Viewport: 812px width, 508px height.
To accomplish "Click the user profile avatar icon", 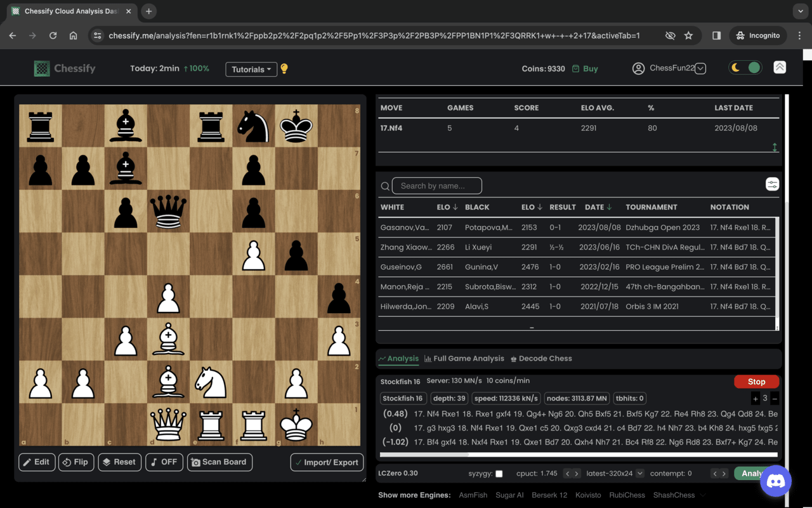I will (638, 69).
